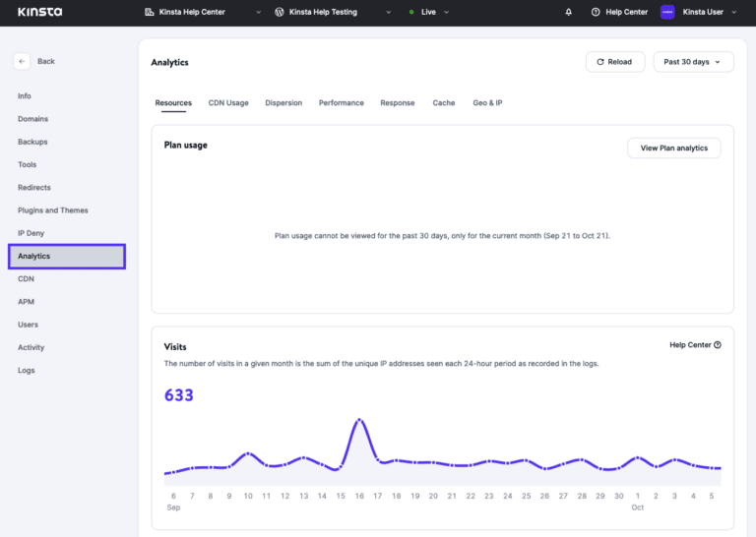Image resolution: width=756 pixels, height=537 pixels.
Task: Select the Geo & IP tab
Action: coord(487,102)
